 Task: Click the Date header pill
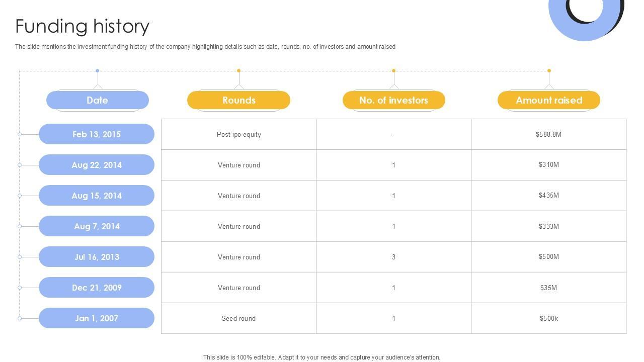pyautogui.click(x=98, y=100)
